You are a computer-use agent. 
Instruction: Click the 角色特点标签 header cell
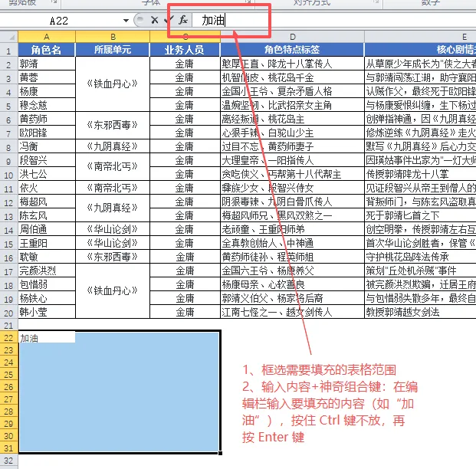point(292,50)
